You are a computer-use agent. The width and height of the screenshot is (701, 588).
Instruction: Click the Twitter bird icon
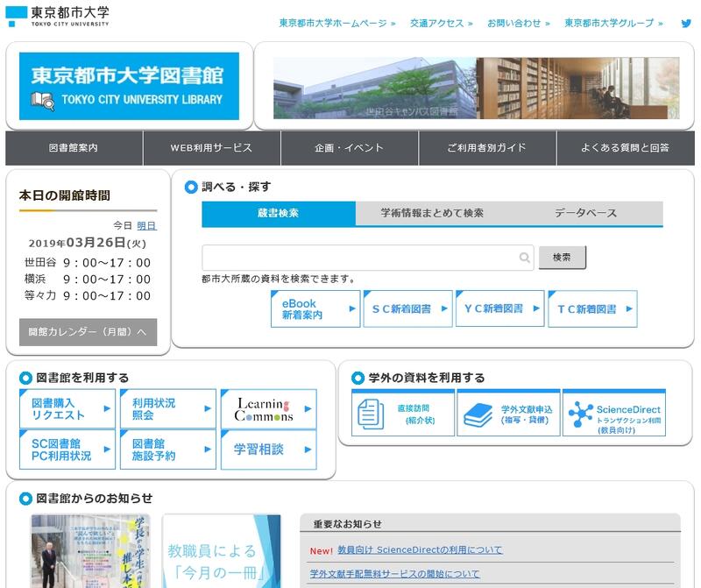(x=686, y=23)
